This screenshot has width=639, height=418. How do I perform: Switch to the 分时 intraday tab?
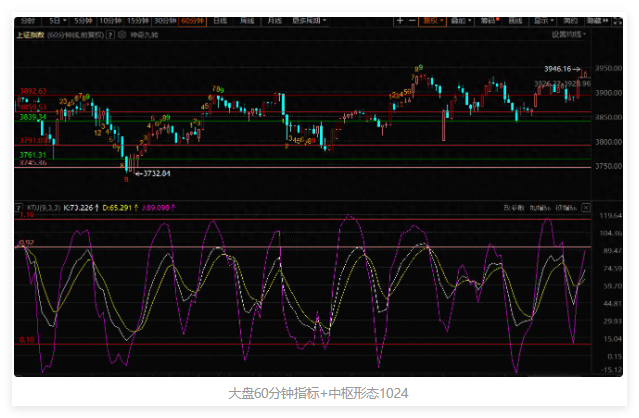[x=27, y=20]
